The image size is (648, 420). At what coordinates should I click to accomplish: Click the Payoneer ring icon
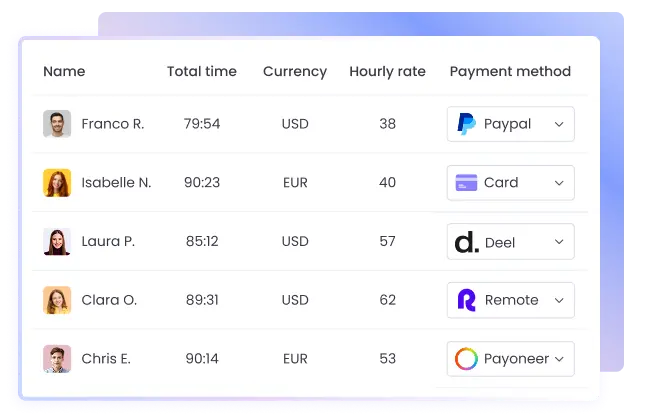tap(466, 358)
